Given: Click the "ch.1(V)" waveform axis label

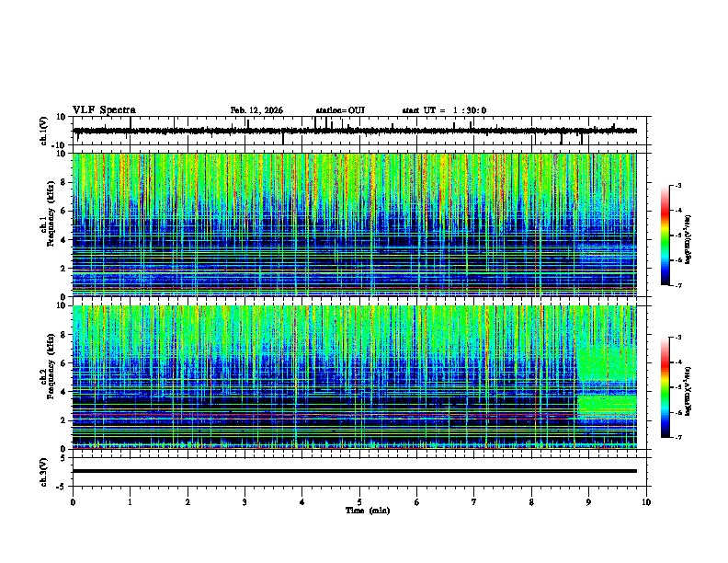Looking at the screenshot, I should click(45, 131).
